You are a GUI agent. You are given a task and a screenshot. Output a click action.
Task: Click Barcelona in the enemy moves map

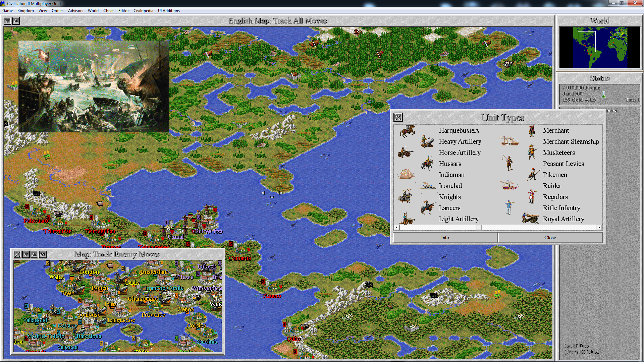click(89, 336)
